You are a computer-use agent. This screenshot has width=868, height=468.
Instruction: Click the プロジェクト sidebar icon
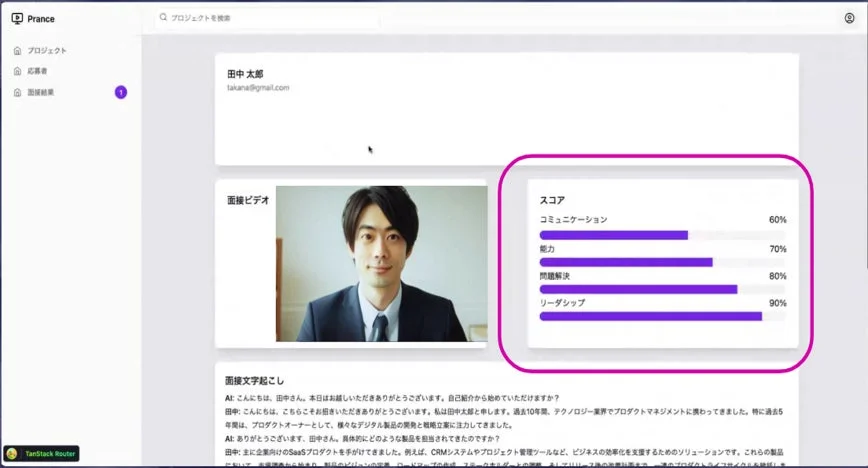click(x=17, y=50)
